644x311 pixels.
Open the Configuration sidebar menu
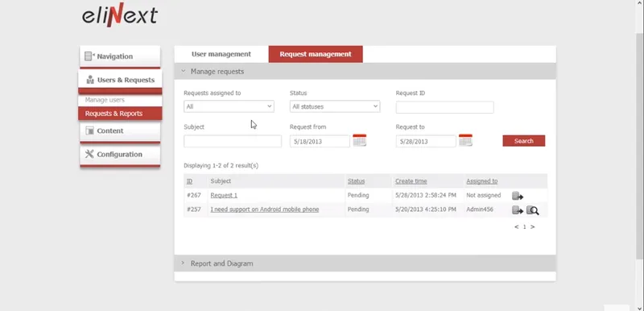click(x=120, y=155)
